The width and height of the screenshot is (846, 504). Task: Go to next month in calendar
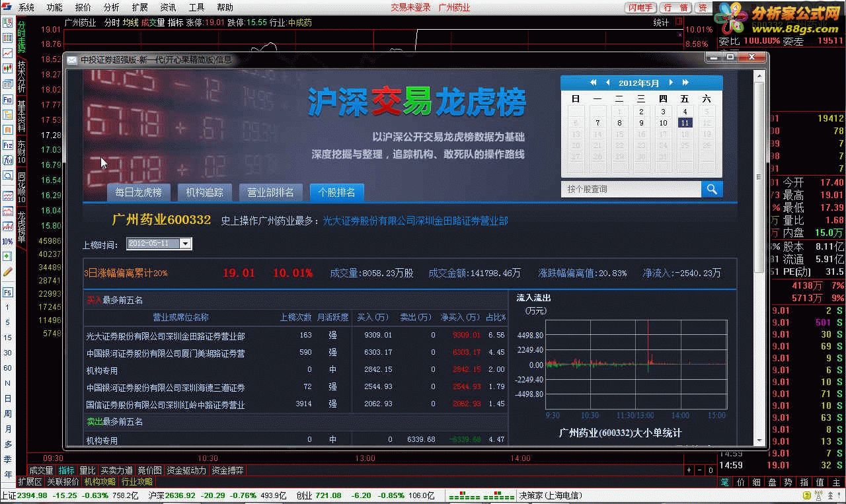pyautogui.click(x=671, y=83)
